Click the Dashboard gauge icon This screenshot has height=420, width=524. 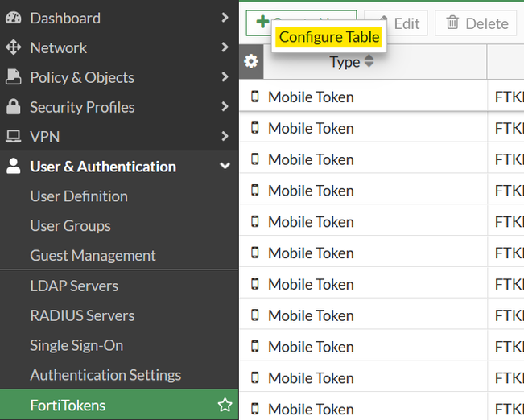click(x=13, y=18)
